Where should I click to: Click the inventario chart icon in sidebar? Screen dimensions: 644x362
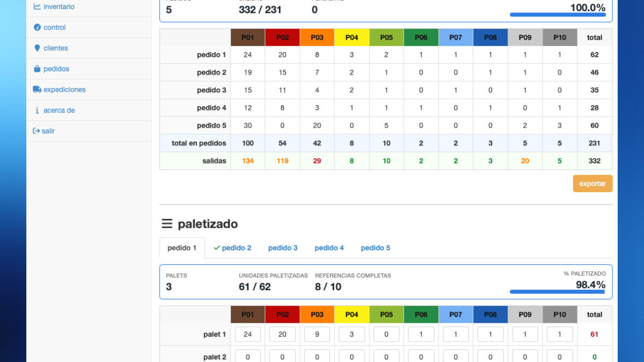point(37,7)
